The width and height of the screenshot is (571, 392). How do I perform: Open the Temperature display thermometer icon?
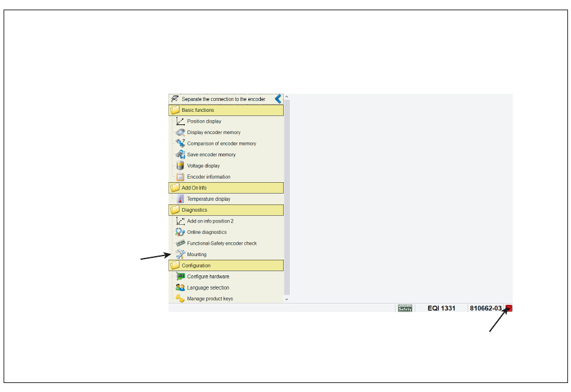(x=180, y=199)
